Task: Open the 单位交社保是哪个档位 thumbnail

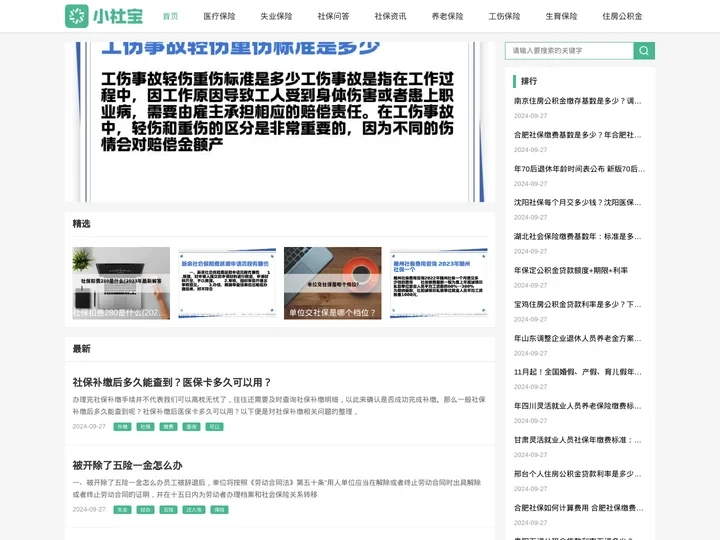Action: pyautogui.click(x=332, y=283)
